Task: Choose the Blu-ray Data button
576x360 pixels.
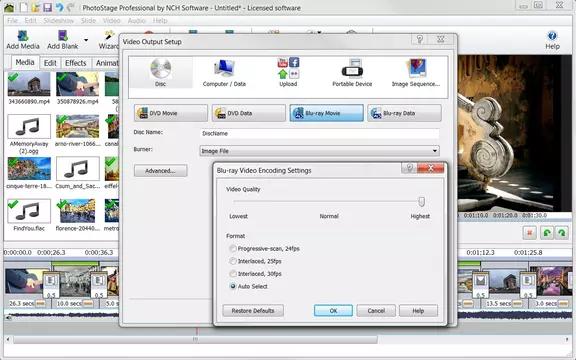Action: (404, 113)
